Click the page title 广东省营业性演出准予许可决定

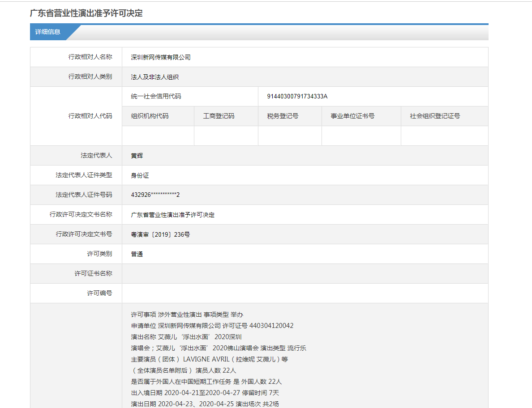point(86,13)
